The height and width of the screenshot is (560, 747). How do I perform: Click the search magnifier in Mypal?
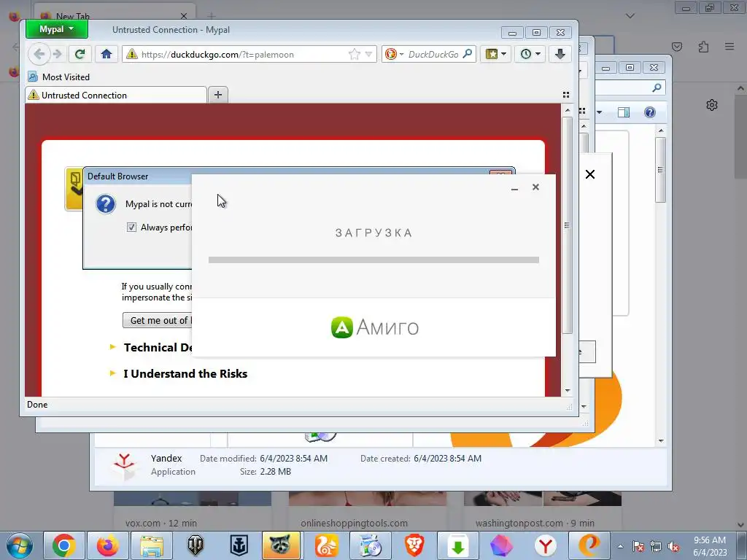pos(468,54)
